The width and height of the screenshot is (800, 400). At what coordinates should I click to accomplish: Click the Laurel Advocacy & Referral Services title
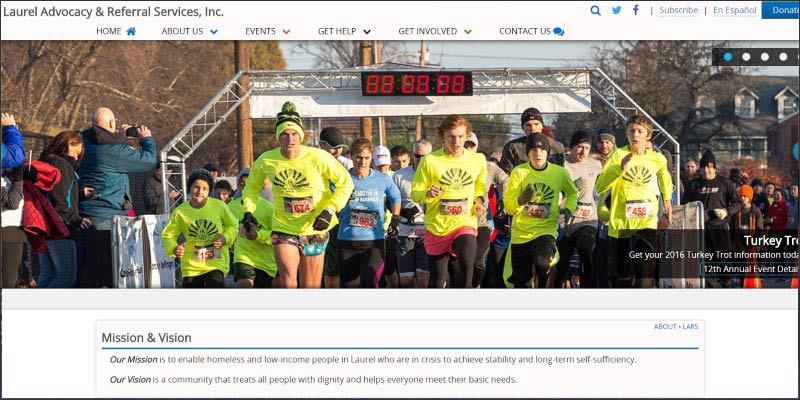pyautogui.click(x=113, y=11)
